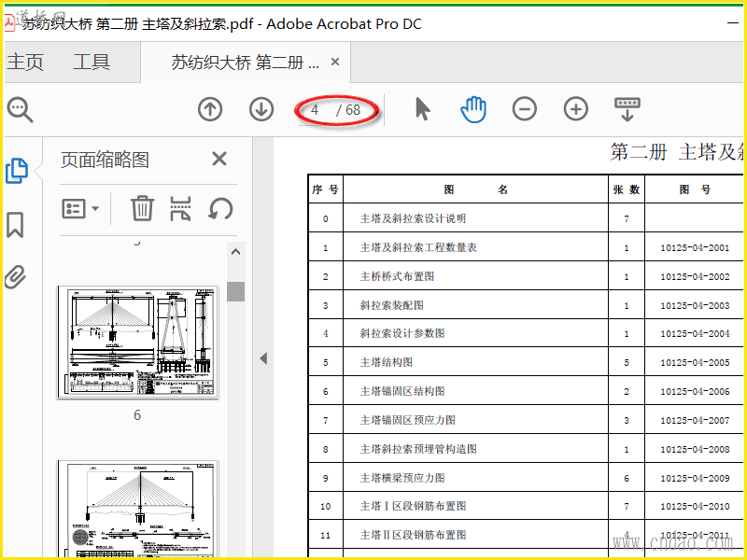Click the 主桥桥式布置图 row text

point(397,276)
